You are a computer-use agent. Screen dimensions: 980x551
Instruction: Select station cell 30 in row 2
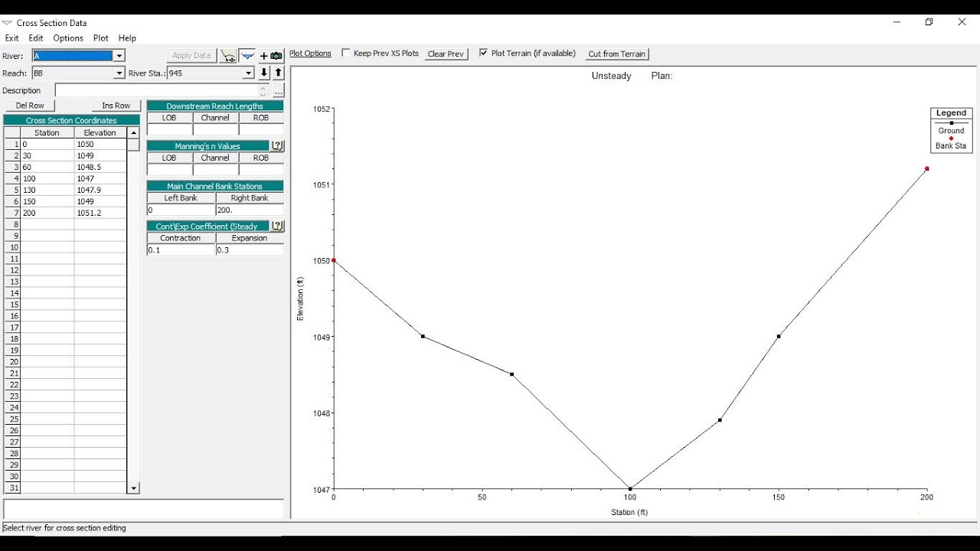(47, 155)
